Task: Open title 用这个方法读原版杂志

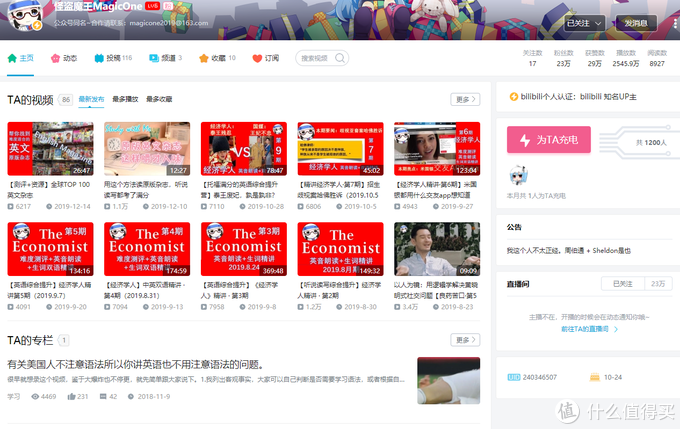Action: [x=146, y=190]
